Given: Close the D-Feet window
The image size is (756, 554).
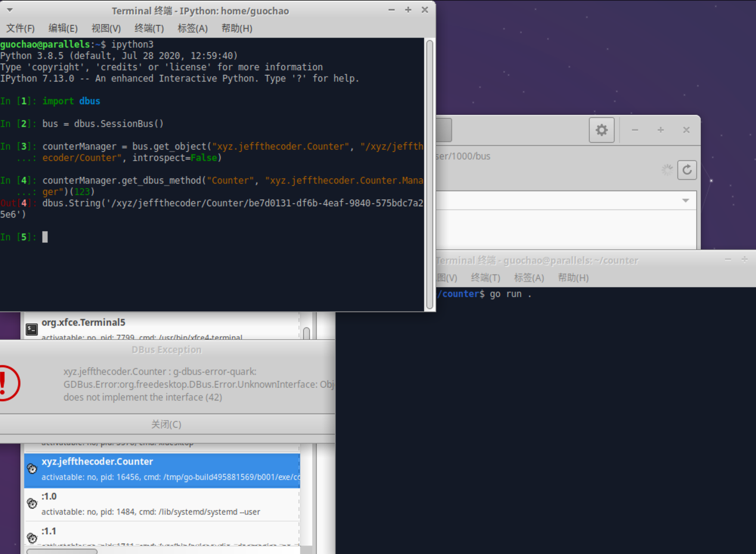Looking at the screenshot, I should (x=686, y=130).
